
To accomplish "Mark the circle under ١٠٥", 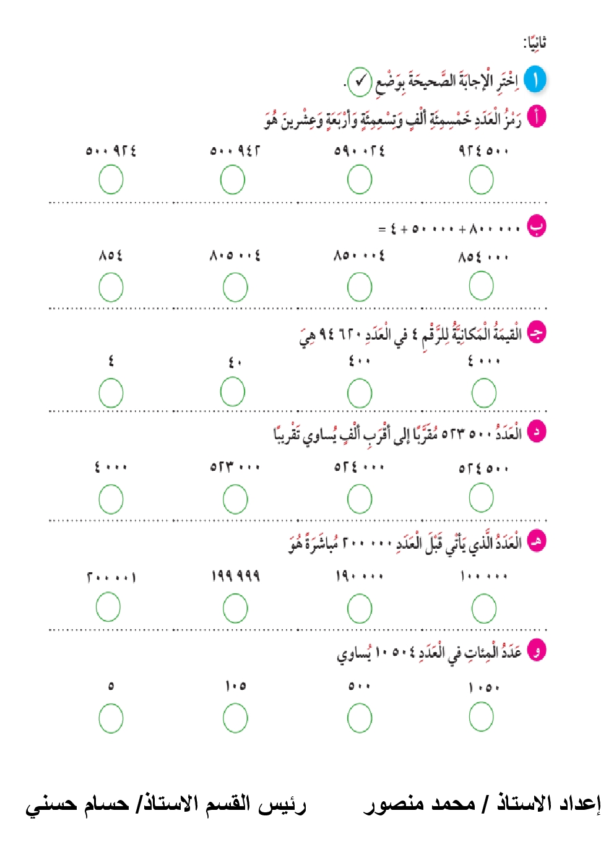I will click(235, 719).
